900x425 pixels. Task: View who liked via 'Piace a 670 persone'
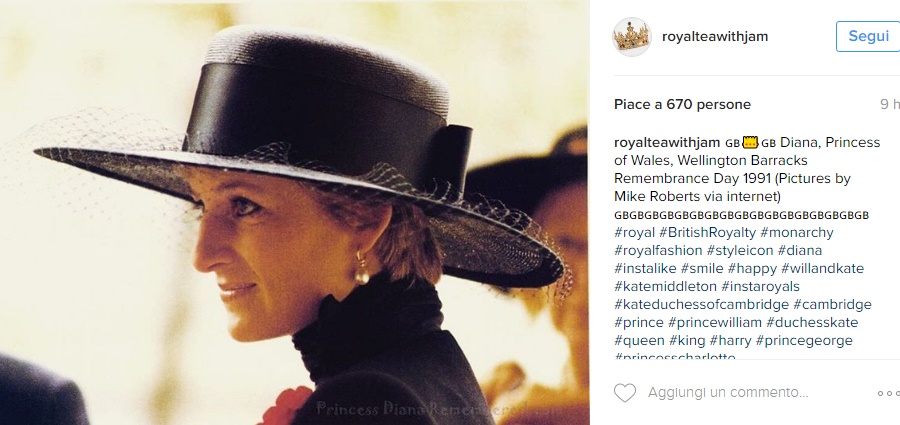pos(682,104)
